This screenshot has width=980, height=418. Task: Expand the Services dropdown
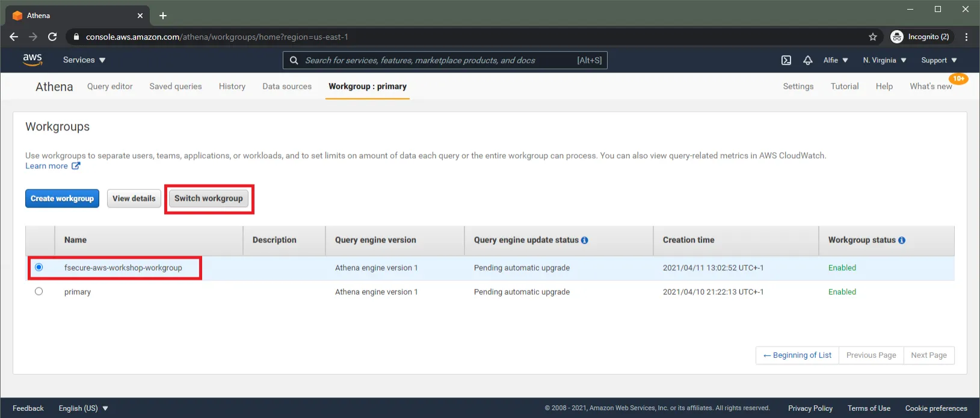pos(84,60)
